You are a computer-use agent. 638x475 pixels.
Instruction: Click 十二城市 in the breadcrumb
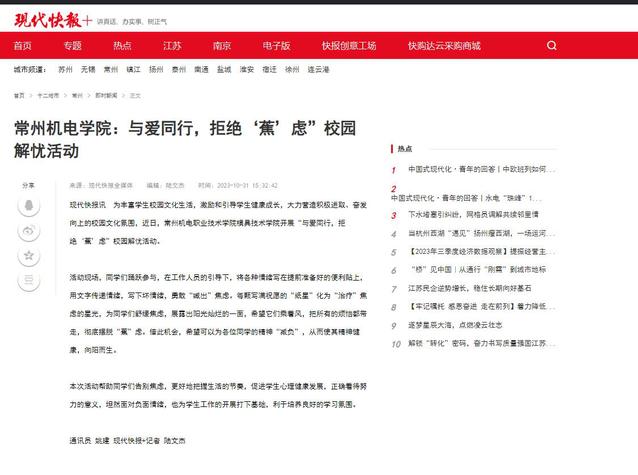(47, 96)
